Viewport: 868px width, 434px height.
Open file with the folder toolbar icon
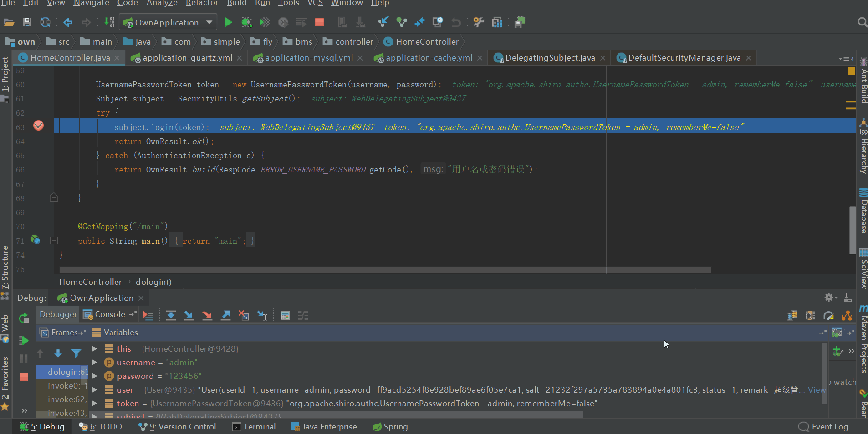[x=9, y=22]
